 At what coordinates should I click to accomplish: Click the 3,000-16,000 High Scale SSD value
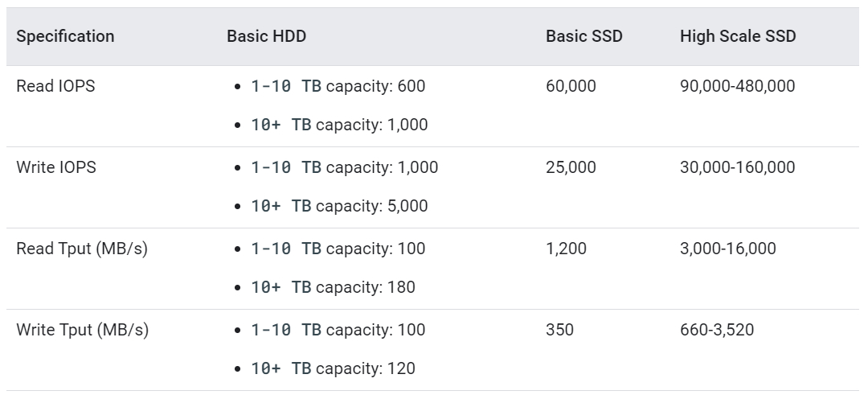pos(727,249)
